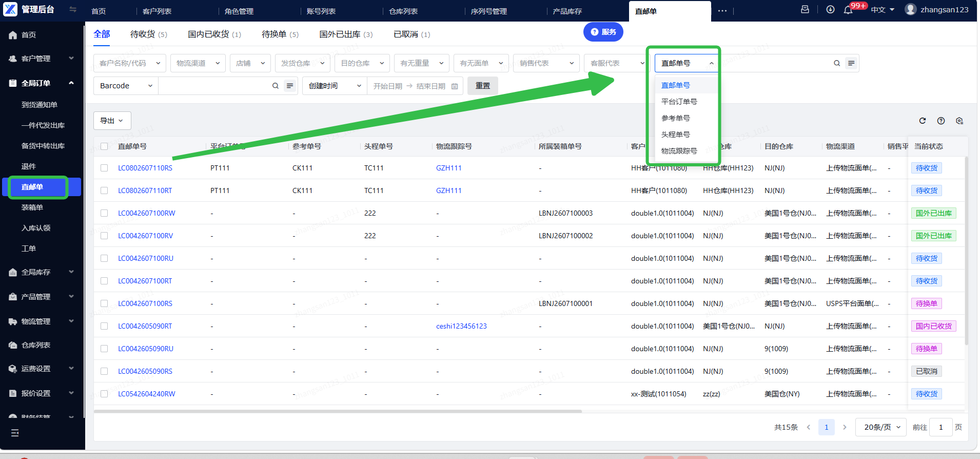Select the 待换单 status tab
The width and height of the screenshot is (980, 459).
pos(280,34)
